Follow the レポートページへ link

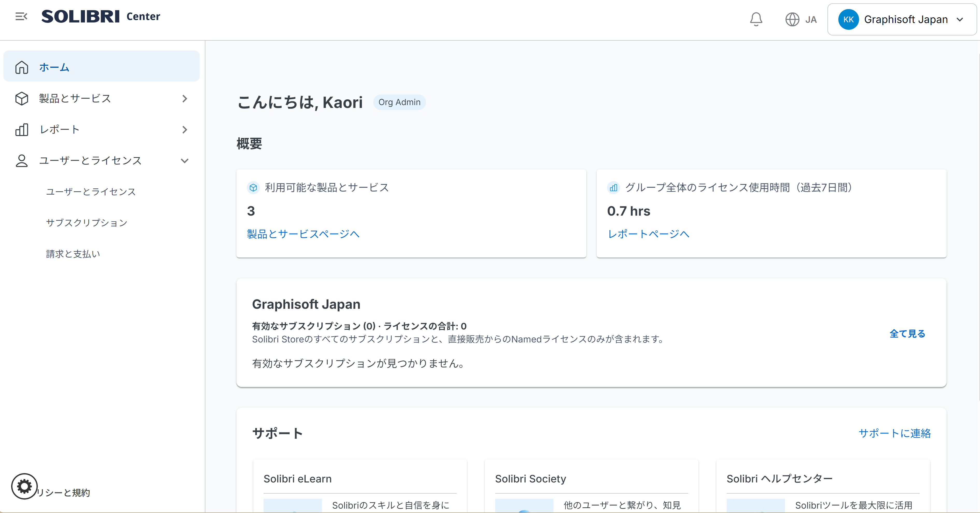coord(649,234)
